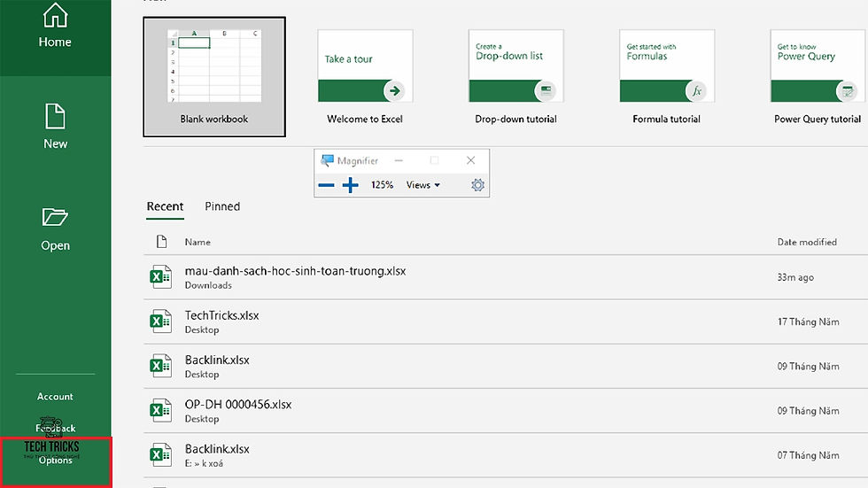This screenshot has width=868, height=488.
Task: Click the arrow icon on Take a tour
Action: click(x=394, y=90)
